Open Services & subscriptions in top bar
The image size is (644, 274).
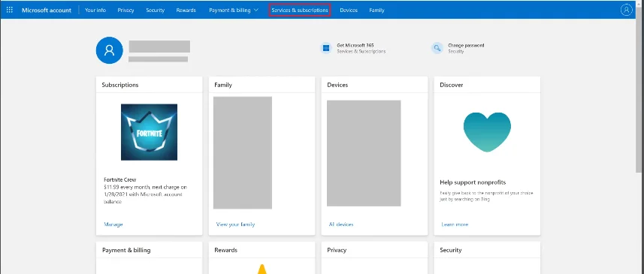coord(300,11)
